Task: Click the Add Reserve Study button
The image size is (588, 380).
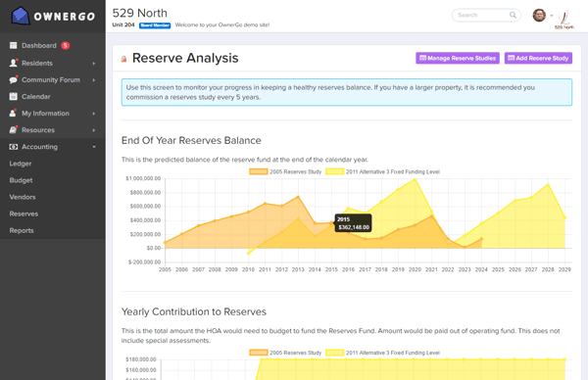Action: (x=538, y=58)
